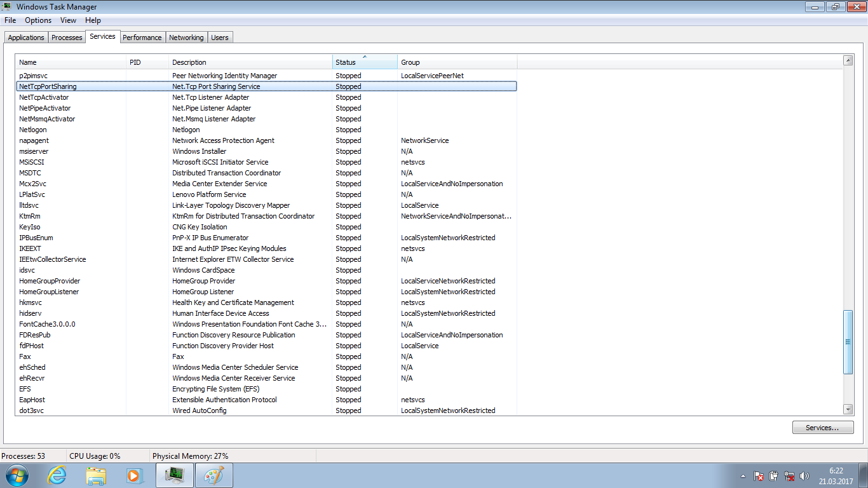Viewport: 868px width, 488px height.
Task: Go to the Networking tab
Action: click(186, 37)
